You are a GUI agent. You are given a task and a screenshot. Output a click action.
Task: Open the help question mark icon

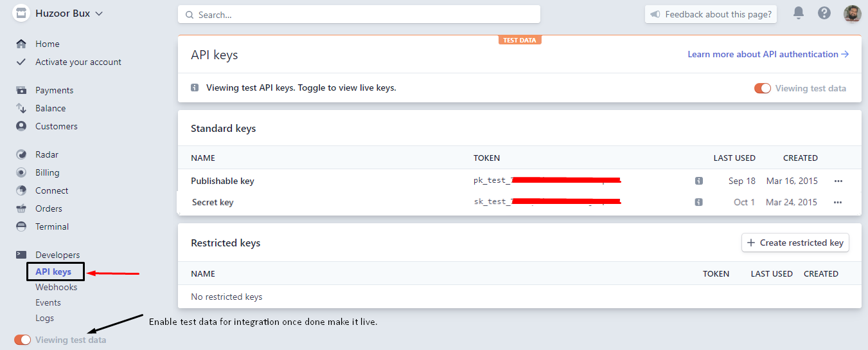[x=824, y=13]
